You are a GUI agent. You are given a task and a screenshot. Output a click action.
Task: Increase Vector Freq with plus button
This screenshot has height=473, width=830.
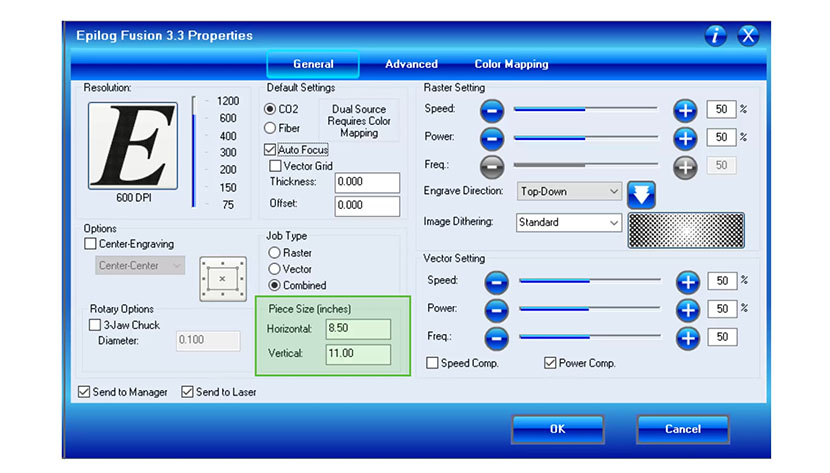point(687,338)
